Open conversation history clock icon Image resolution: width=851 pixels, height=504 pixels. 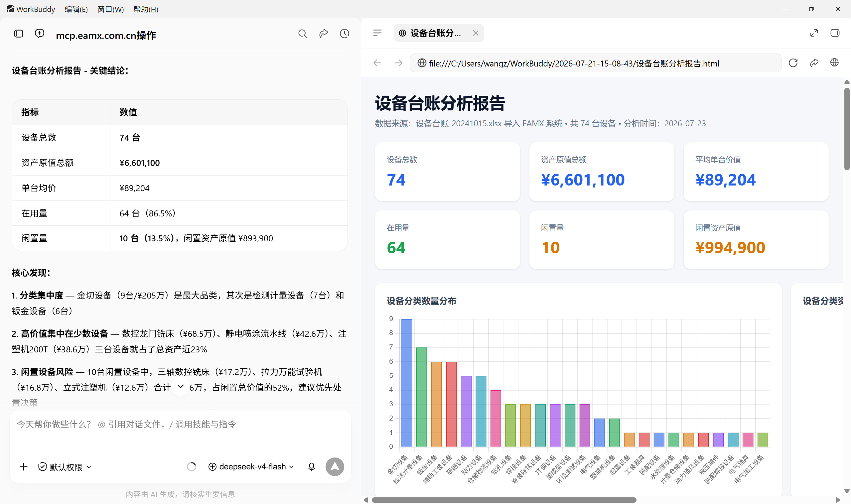click(345, 34)
